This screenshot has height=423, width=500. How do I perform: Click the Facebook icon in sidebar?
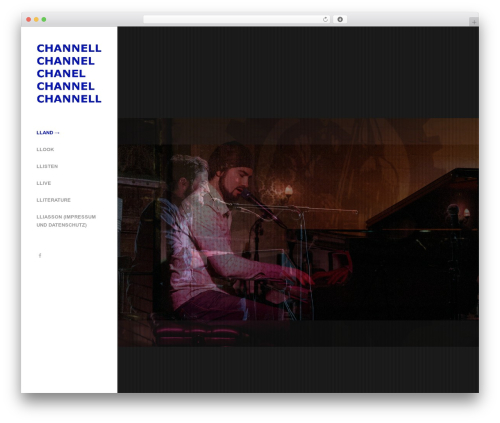40,255
